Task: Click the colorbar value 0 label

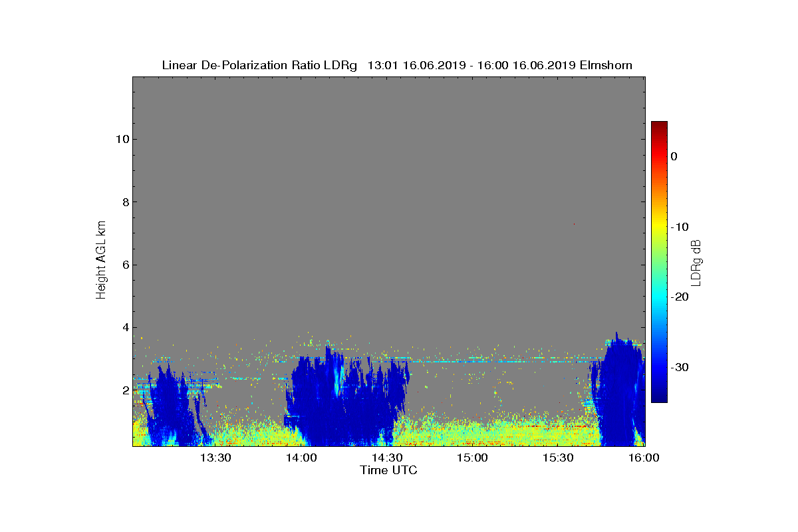Action: point(674,156)
